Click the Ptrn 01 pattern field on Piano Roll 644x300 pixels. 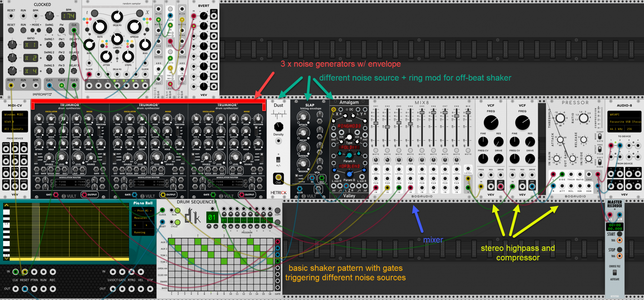(143, 211)
